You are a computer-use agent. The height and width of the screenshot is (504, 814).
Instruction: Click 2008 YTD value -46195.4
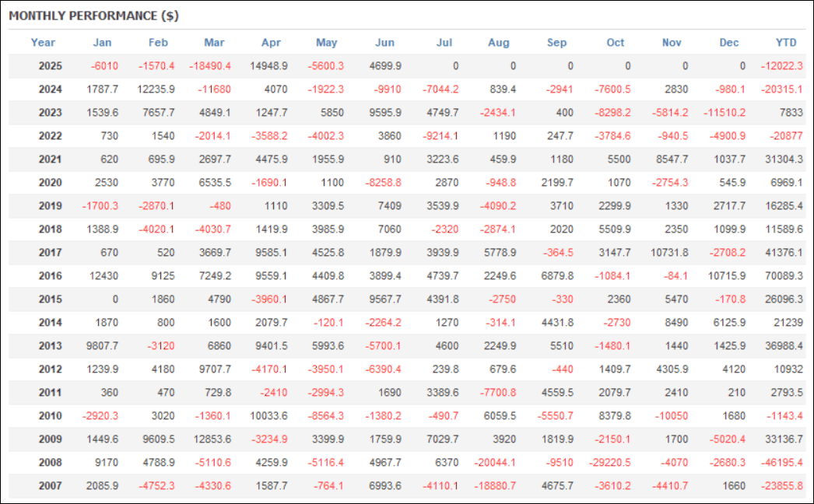coord(781,463)
